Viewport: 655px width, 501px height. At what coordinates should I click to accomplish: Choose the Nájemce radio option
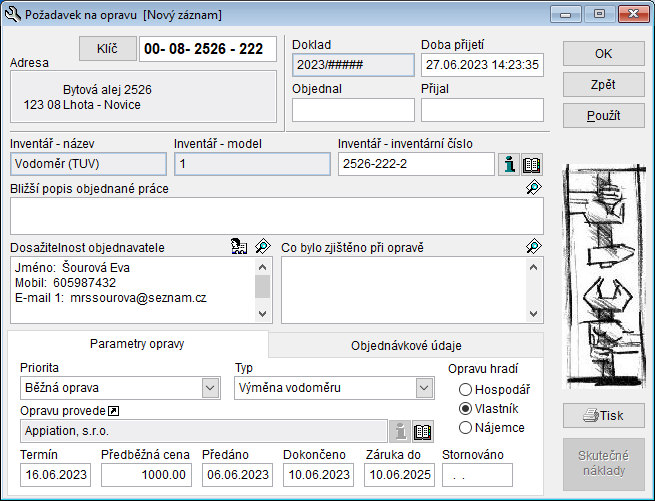click(465, 428)
